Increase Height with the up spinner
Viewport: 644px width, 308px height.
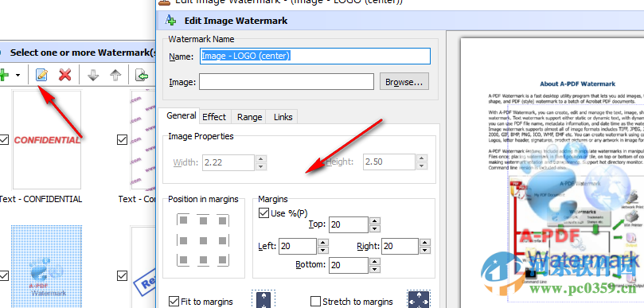pos(422,158)
